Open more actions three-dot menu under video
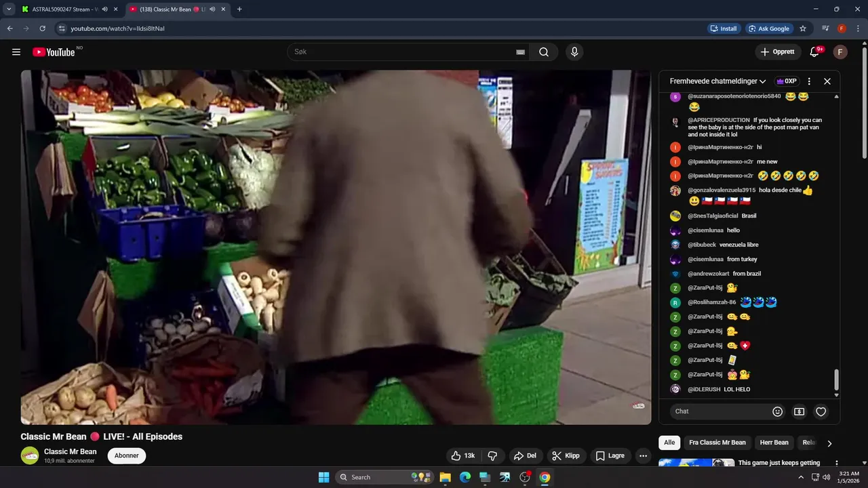Screen dimensions: 868x488 [x=644, y=455]
